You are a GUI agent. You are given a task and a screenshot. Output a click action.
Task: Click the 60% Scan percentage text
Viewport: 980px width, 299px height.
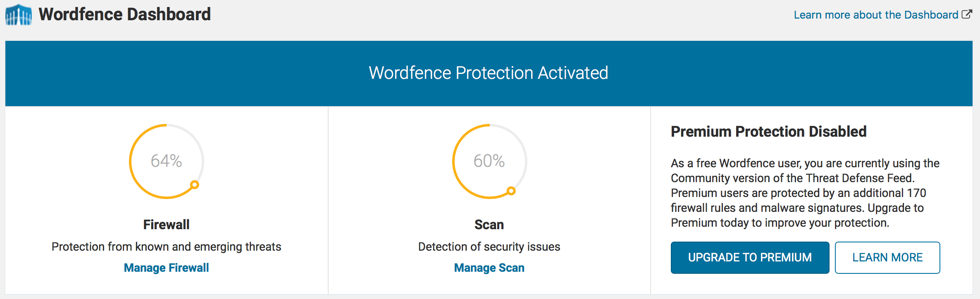pos(489,161)
